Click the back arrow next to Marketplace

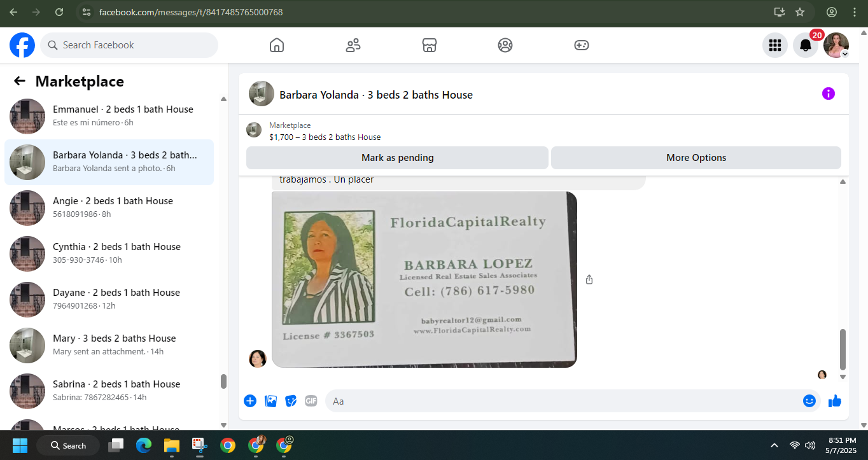(x=20, y=81)
